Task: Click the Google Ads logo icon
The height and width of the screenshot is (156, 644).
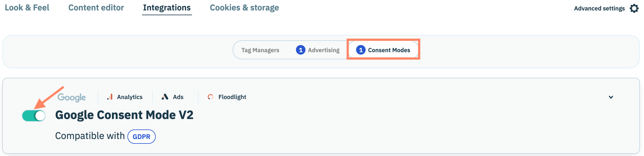Action: pos(165,97)
